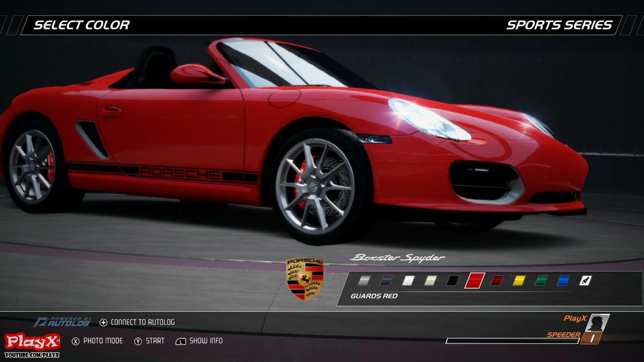This screenshot has height=362, width=644.
Task: Click the X button icon for Photo Mode
Action: [75, 341]
